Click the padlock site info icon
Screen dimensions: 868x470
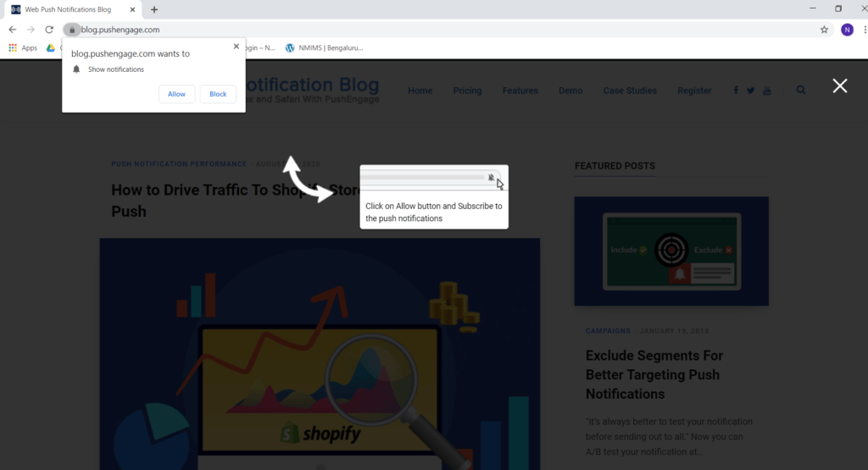(71, 30)
